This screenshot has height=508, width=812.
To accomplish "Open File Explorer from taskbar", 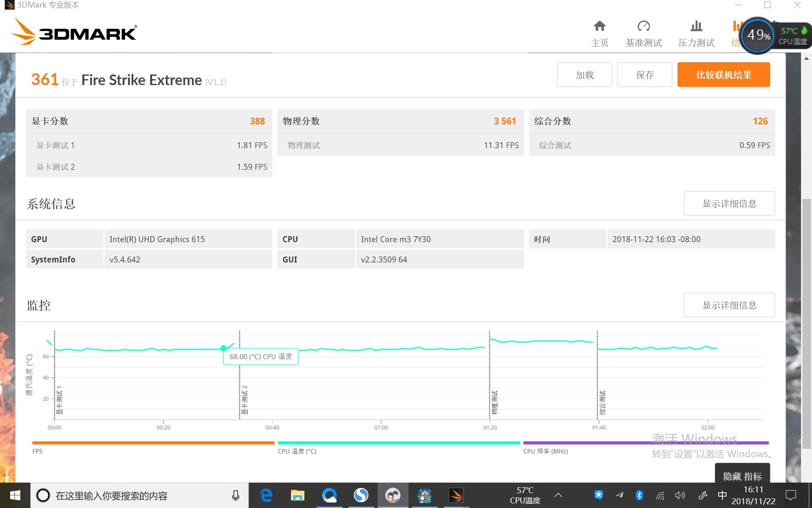I will coord(297,495).
